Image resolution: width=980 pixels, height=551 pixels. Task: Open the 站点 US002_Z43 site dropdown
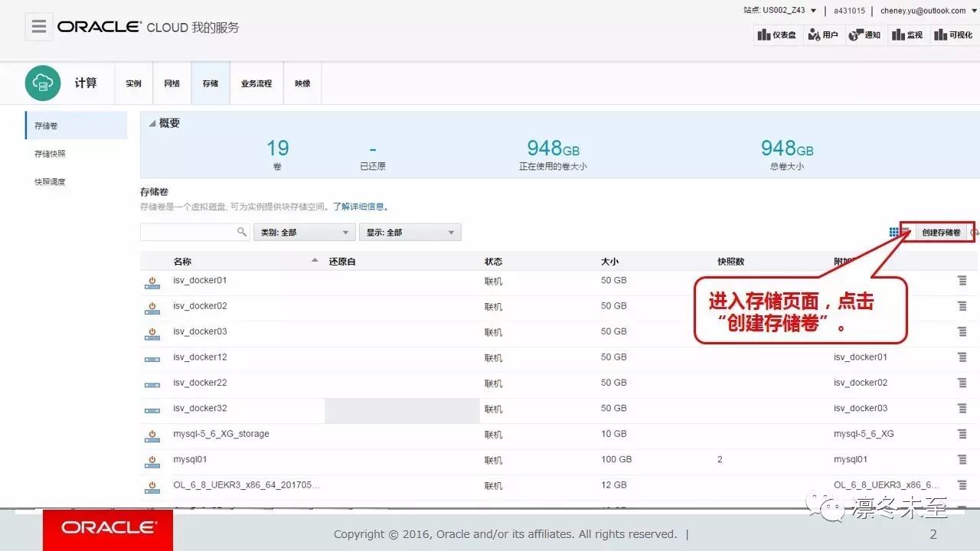pyautogui.click(x=780, y=11)
